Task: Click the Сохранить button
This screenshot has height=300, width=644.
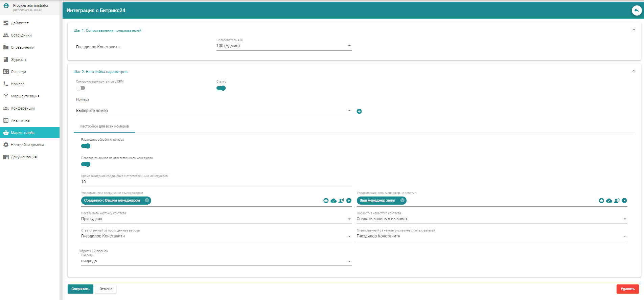Action: 80,289
